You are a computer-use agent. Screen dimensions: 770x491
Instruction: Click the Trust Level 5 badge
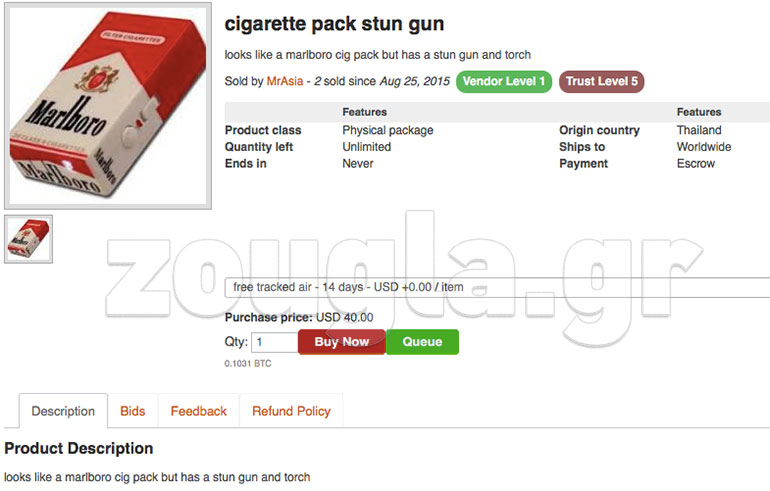click(602, 81)
